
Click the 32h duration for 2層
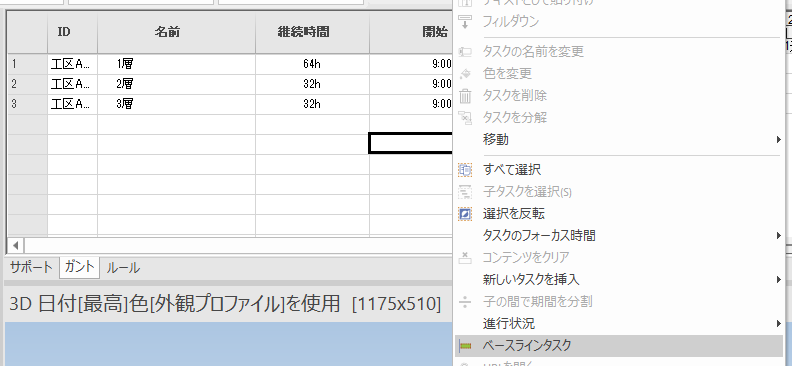coord(312,84)
